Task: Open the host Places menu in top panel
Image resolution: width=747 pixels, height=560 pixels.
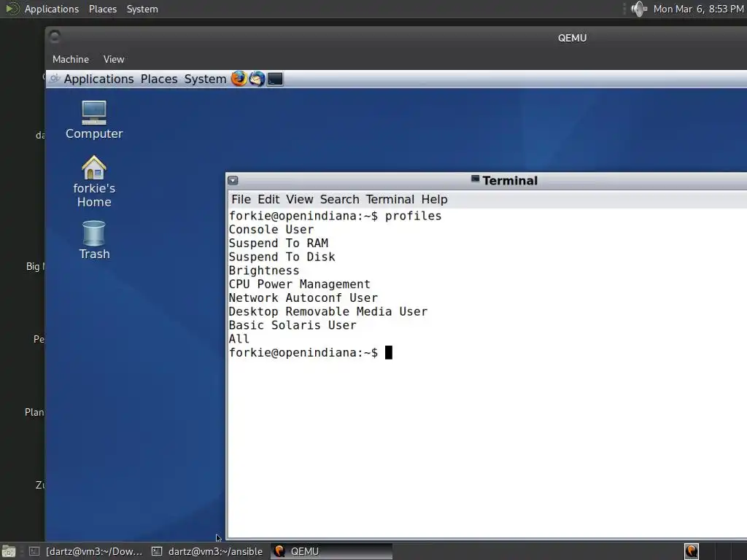Action: (102, 9)
